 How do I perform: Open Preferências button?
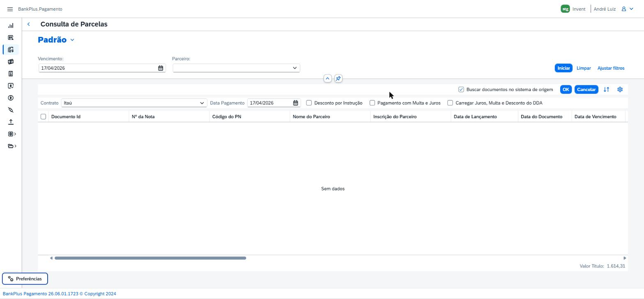25,279
